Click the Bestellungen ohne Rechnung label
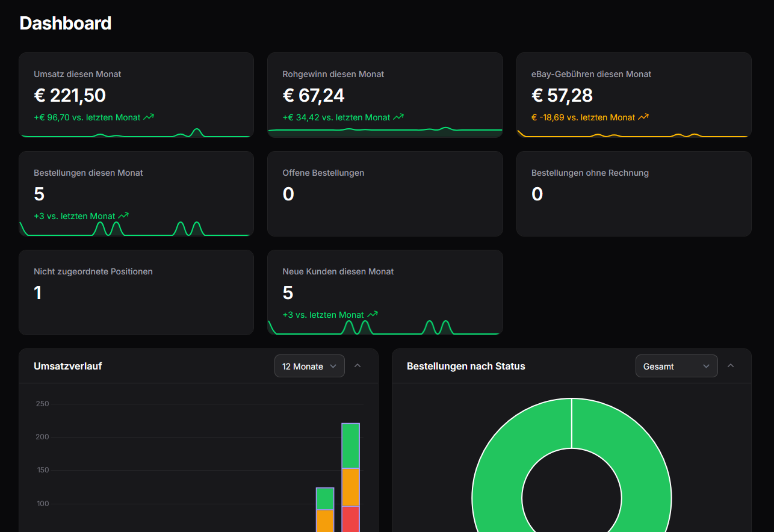Image resolution: width=774 pixels, height=532 pixels. coord(590,173)
